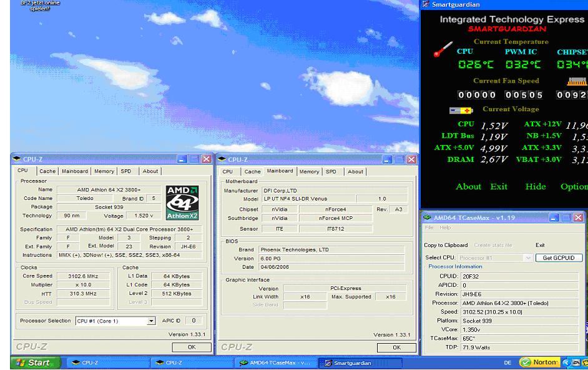
Task: Open Mainboard tab in left CPU-Z
Action: coord(75,171)
